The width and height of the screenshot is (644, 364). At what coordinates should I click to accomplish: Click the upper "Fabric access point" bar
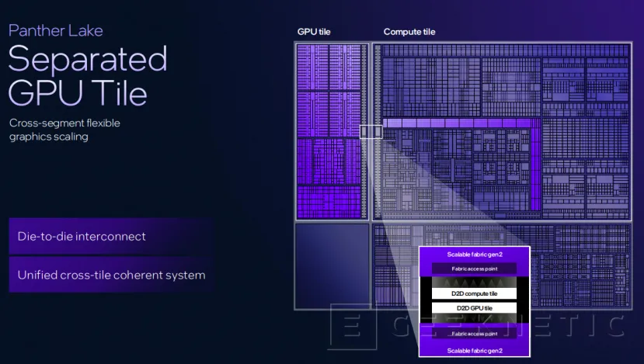coord(474,269)
